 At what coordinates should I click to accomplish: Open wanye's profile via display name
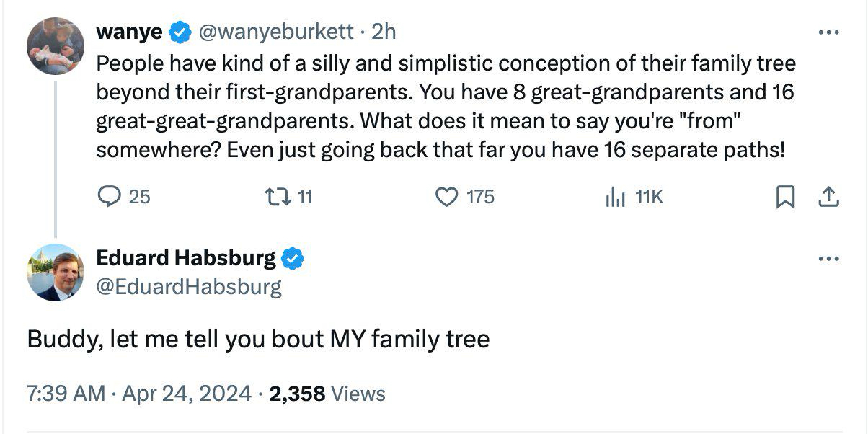click(x=128, y=32)
